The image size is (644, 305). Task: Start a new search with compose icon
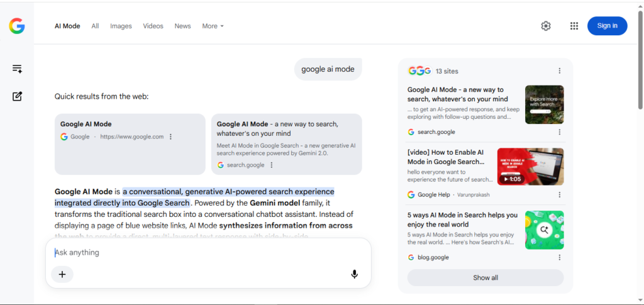tap(17, 96)
